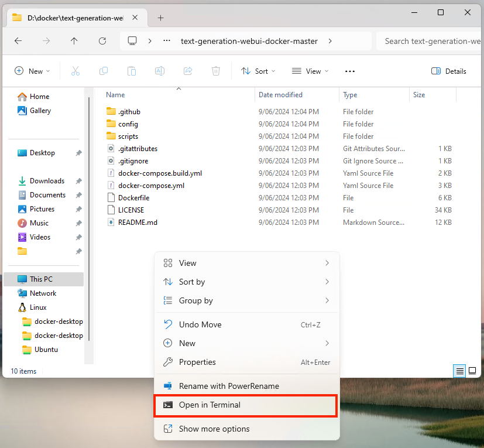The width and height of the screenshot is (484, 448).
Task: Select This PC in navigation pane
Action: pyautogui.click(x=43, y=279)
